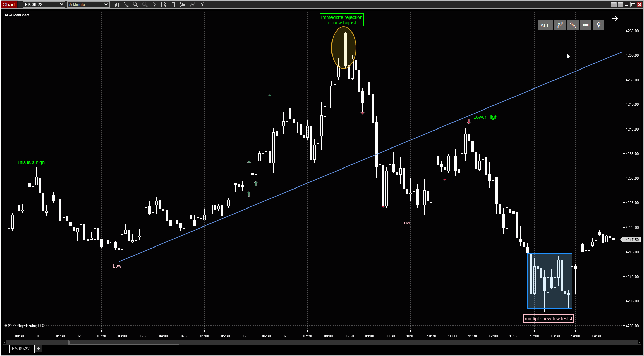Expand the 5 Minute interval dropdown

click(106, 5)
